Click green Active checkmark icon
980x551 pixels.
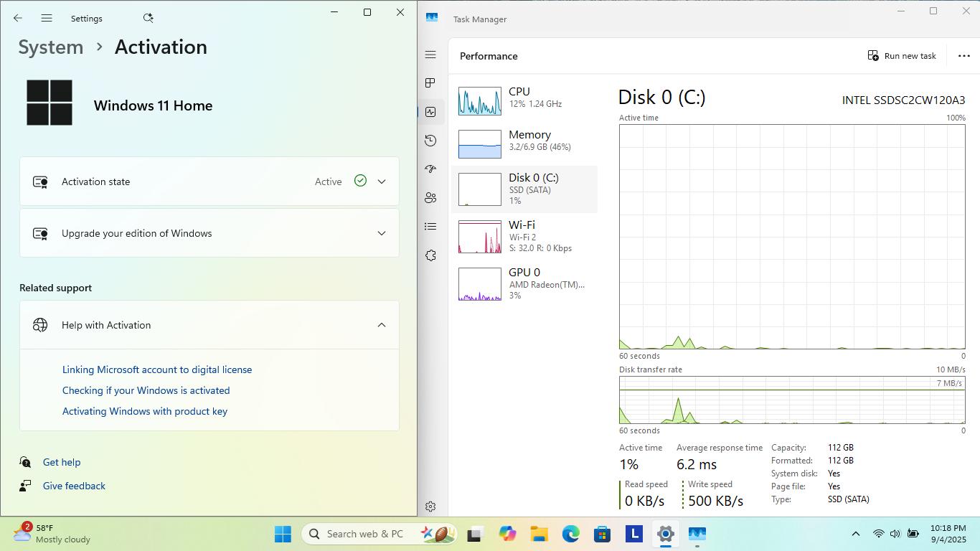[x=360, y=181]
